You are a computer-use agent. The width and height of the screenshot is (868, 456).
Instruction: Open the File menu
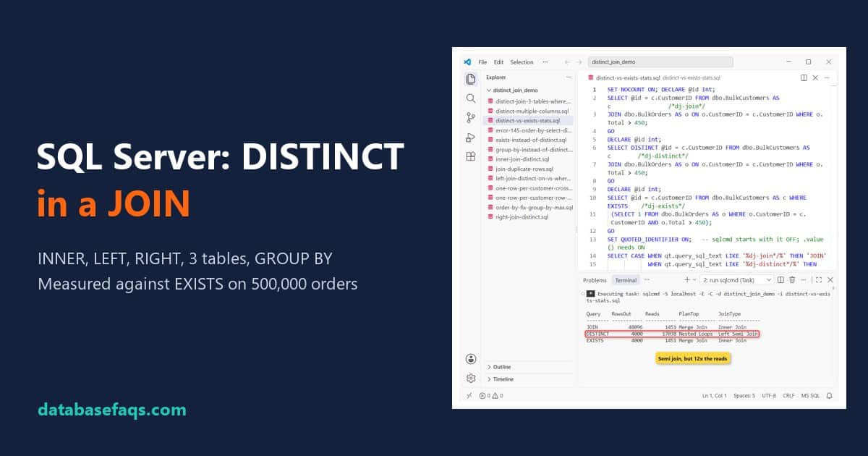(x=482, y=62)
